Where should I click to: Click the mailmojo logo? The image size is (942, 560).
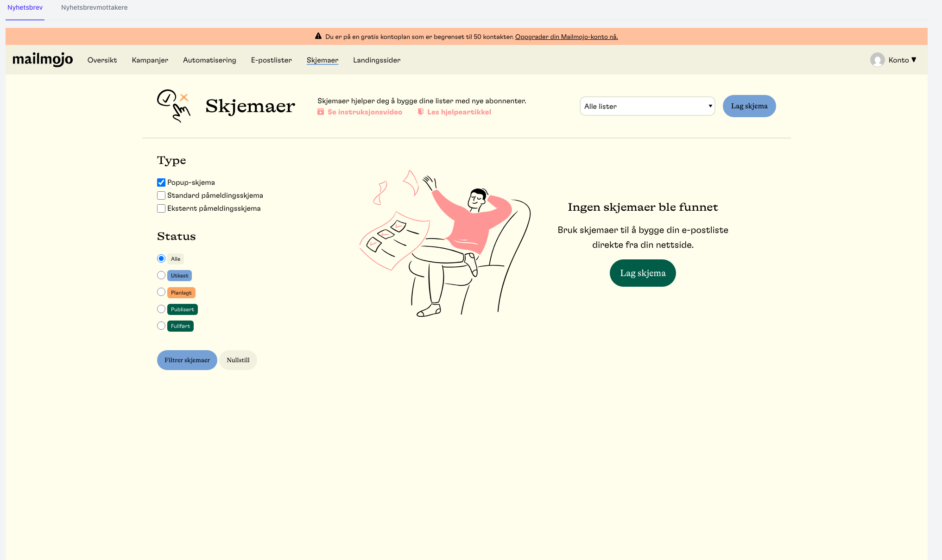tap(43, 59)
